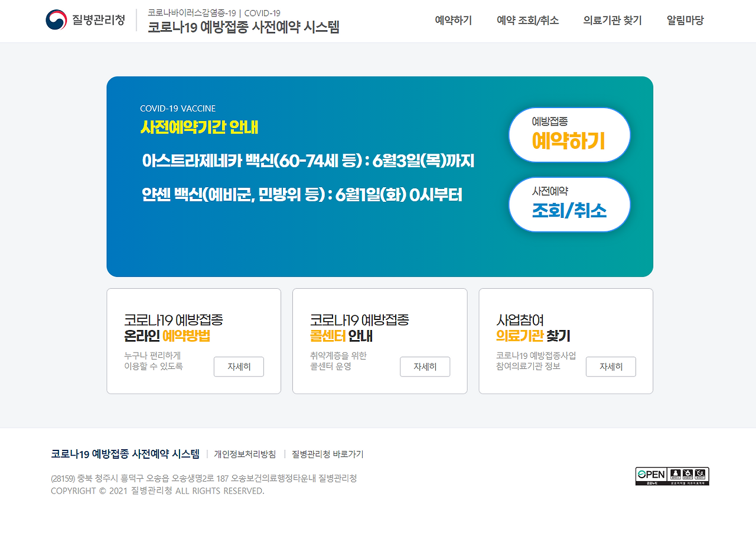The width and height of the screenshot is (756, 539).
Task: Click the 질병관리청 wordmark in the header
Action: (99, 20)
